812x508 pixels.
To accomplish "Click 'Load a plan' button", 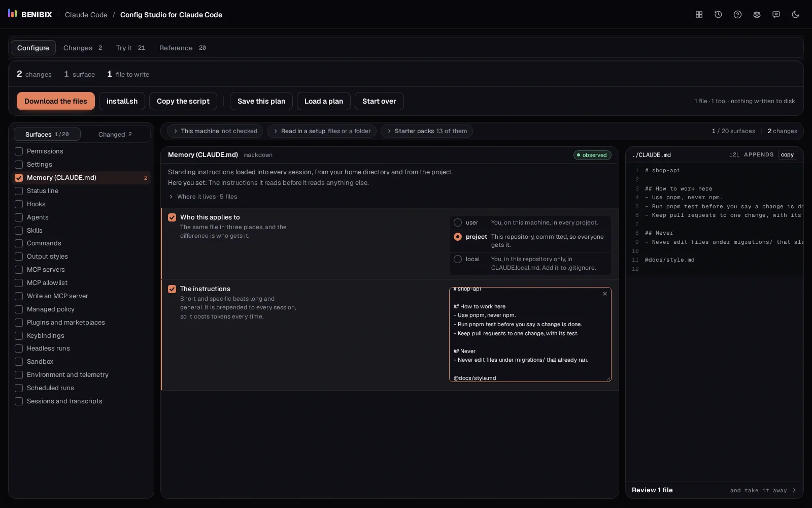I will 324,101.
